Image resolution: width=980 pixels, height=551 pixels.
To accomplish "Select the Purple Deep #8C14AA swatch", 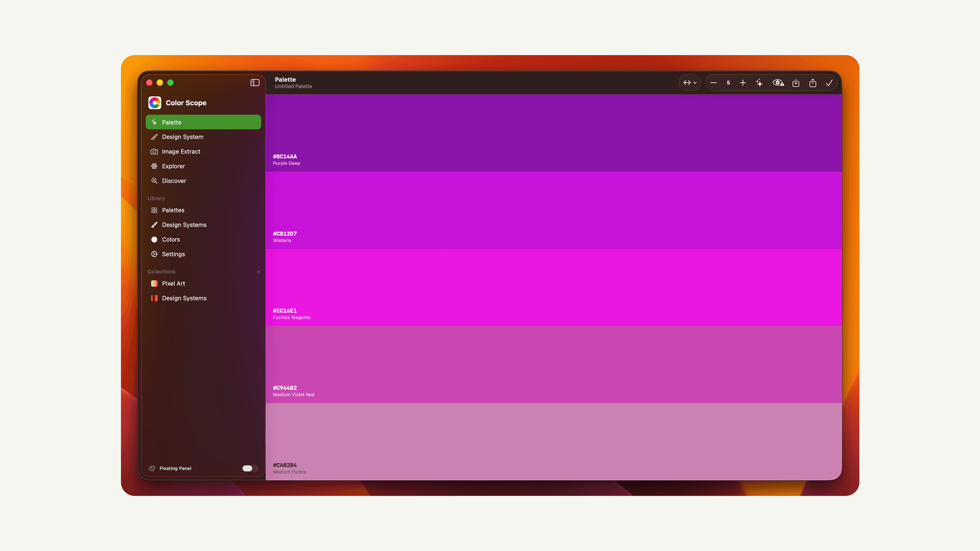I will click(553, 133).
